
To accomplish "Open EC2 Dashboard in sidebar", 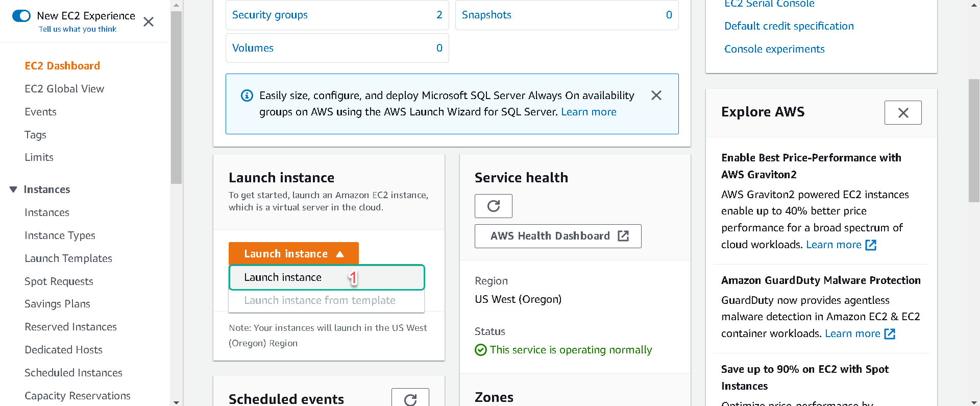I will [62, 66].
